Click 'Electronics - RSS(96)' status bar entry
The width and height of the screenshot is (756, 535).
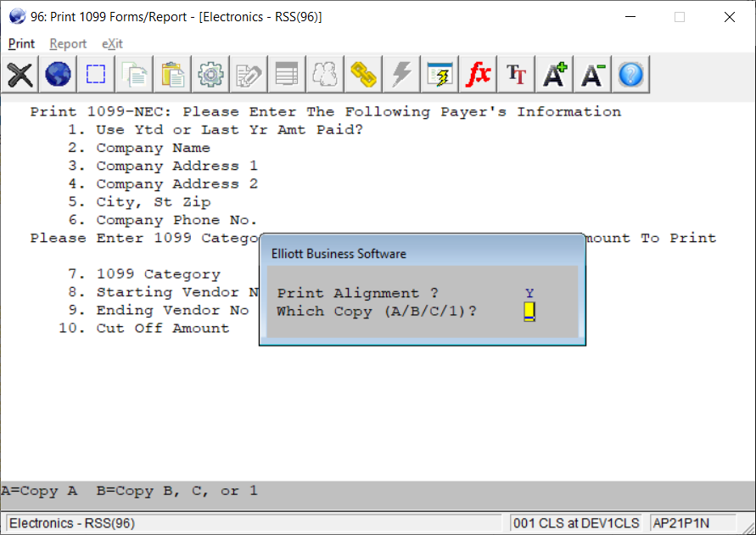click(x=72, y=523)
